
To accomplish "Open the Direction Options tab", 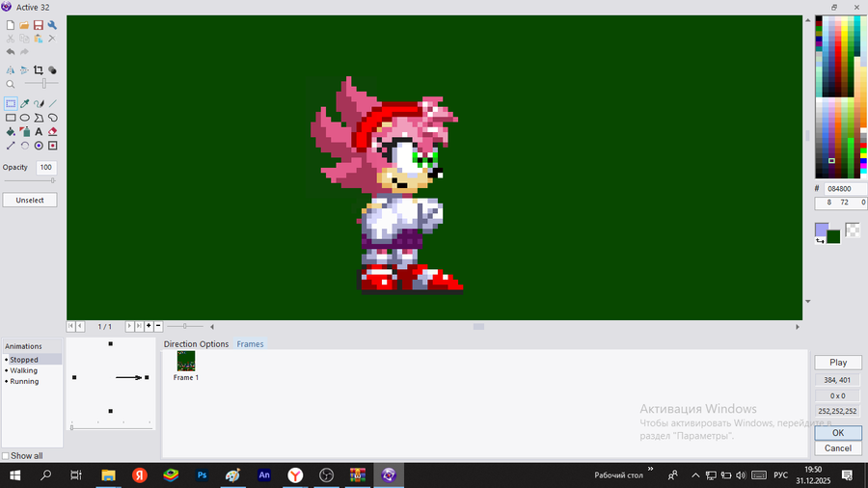I will pyautogui.click(x=196, y=344).
